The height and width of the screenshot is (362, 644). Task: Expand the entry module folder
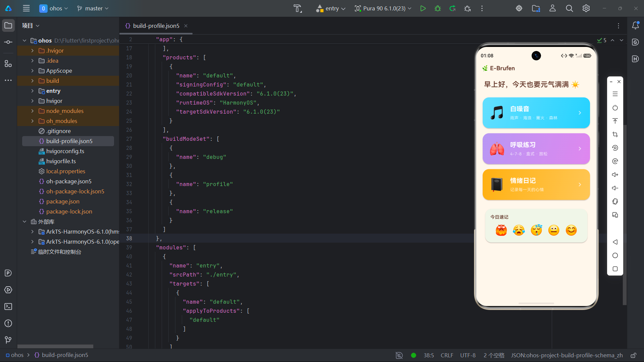tap(32, 91)
